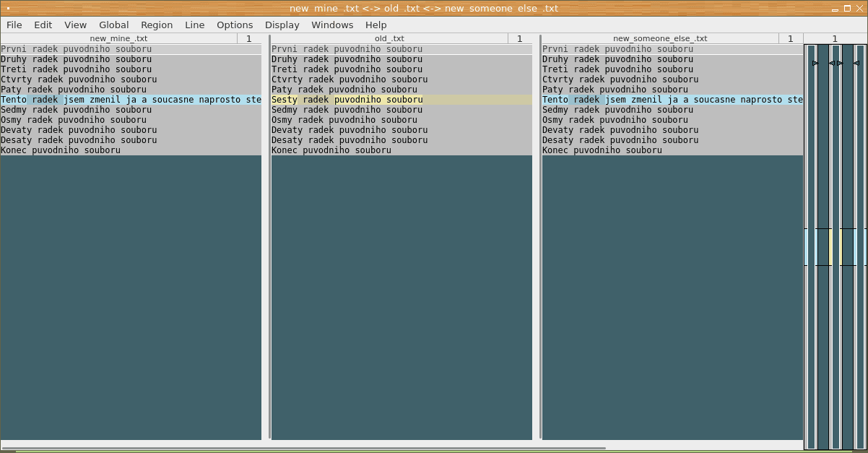Click rightmost arrow marker in overview strip
Image resolution: width=868 pixels, height=453 pixels.
856,64
